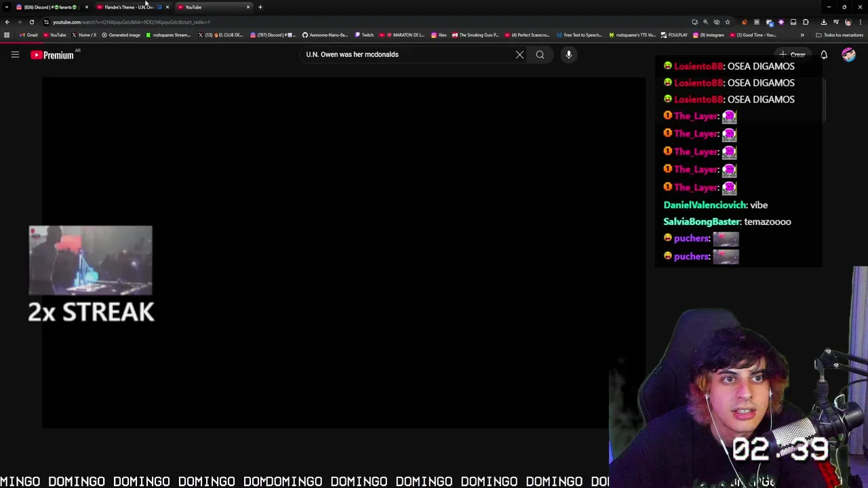Open YouTube notifications bell

[x=824, y=55]
